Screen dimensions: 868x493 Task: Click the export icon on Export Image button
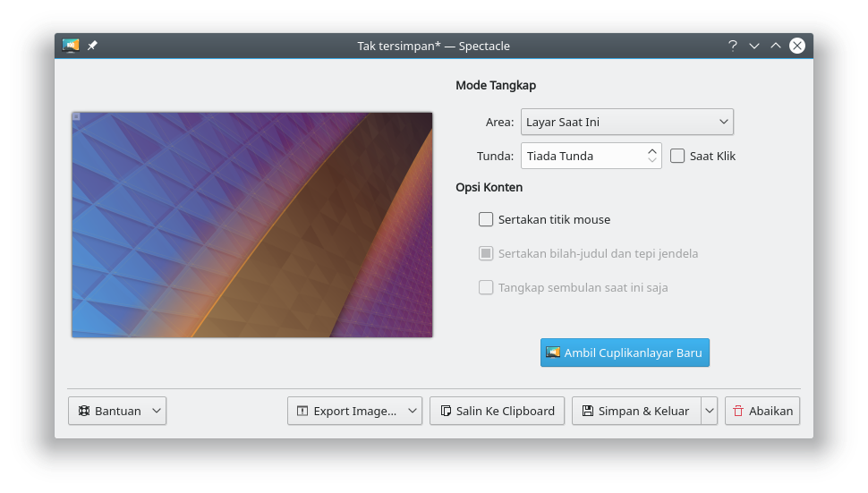click(x=302, y=411)
